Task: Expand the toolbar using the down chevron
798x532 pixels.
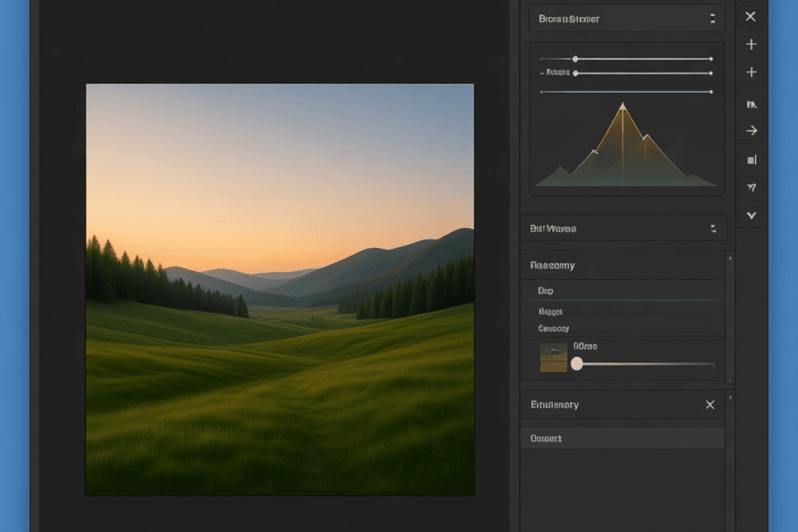Action: click(752, 215)
